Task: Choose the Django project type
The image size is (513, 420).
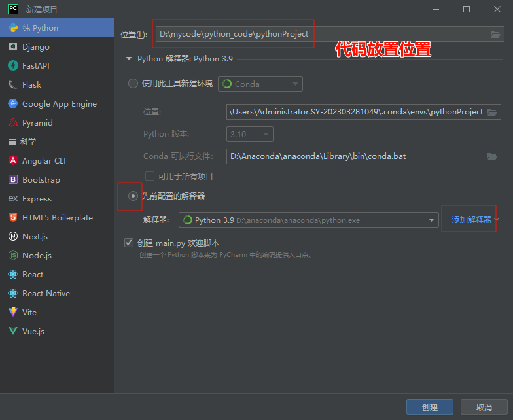Action: point(57,47)
